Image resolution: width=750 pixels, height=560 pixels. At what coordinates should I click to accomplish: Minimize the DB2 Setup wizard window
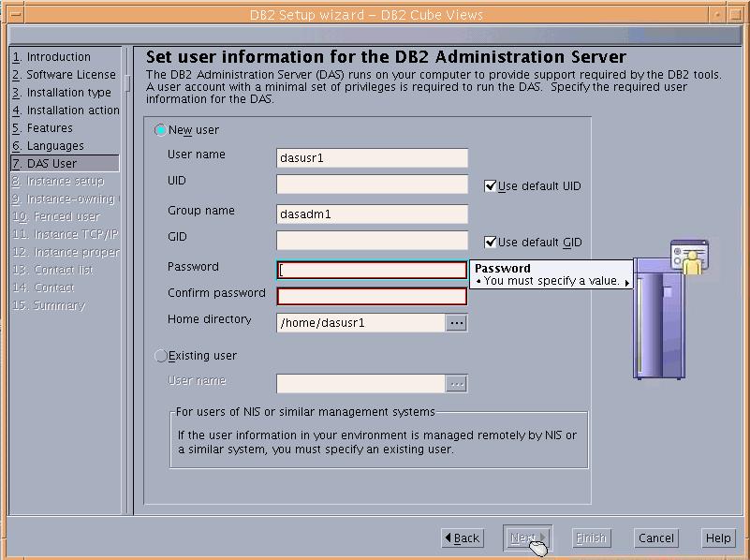718,15
